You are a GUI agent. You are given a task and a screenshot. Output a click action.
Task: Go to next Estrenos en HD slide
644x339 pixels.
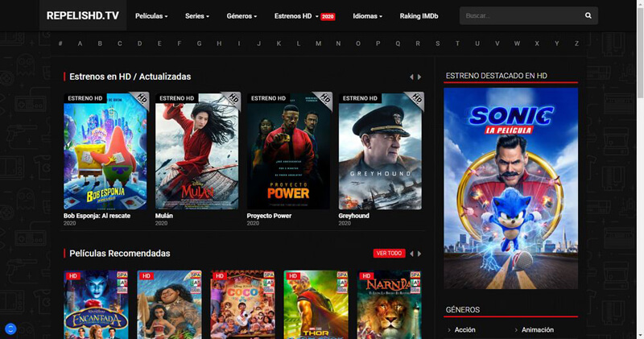(x=419, y=76)
